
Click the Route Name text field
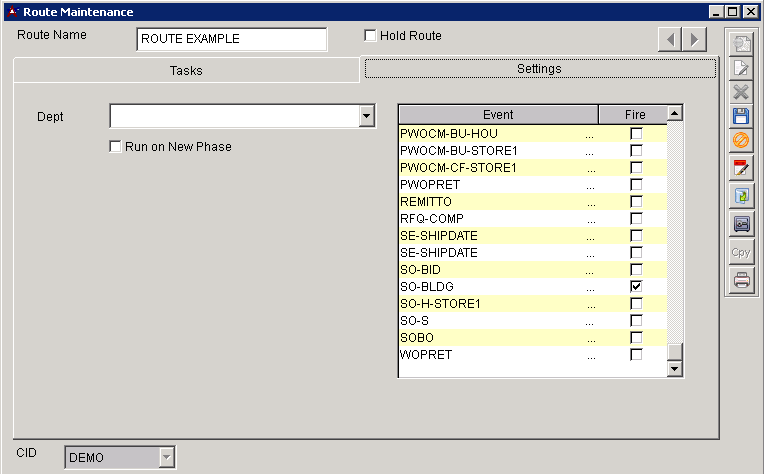coord(231,39)
